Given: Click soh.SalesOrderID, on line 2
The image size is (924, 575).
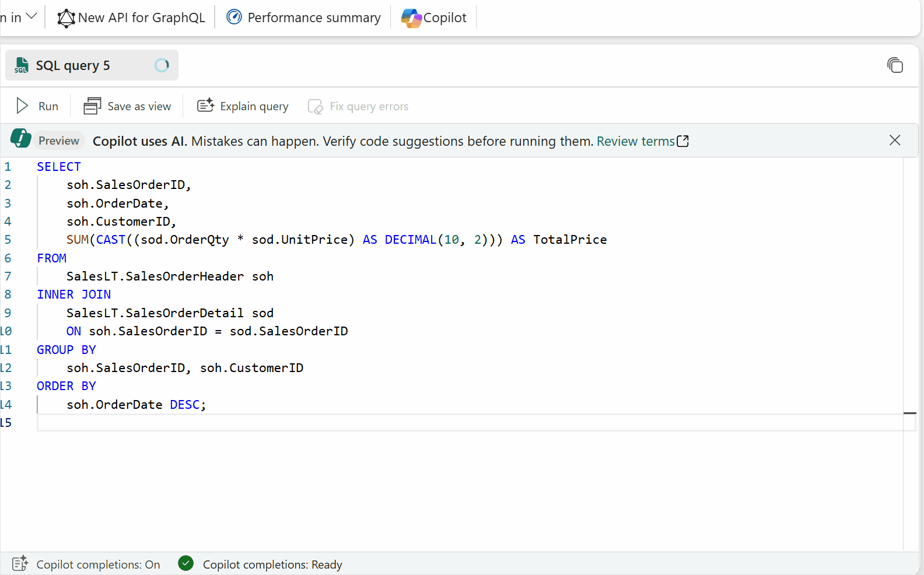Looking at the screenshot, I should tap(129, 185).
